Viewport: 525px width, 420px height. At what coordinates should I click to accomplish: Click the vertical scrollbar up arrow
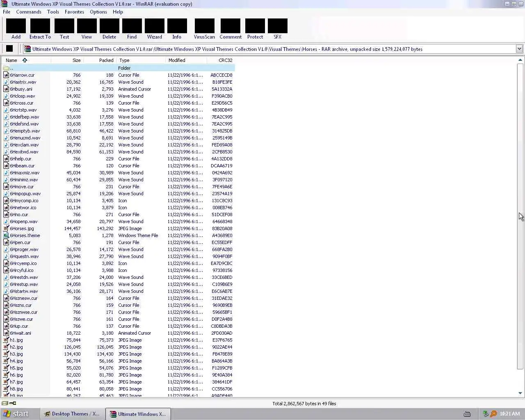click(520, 60)
